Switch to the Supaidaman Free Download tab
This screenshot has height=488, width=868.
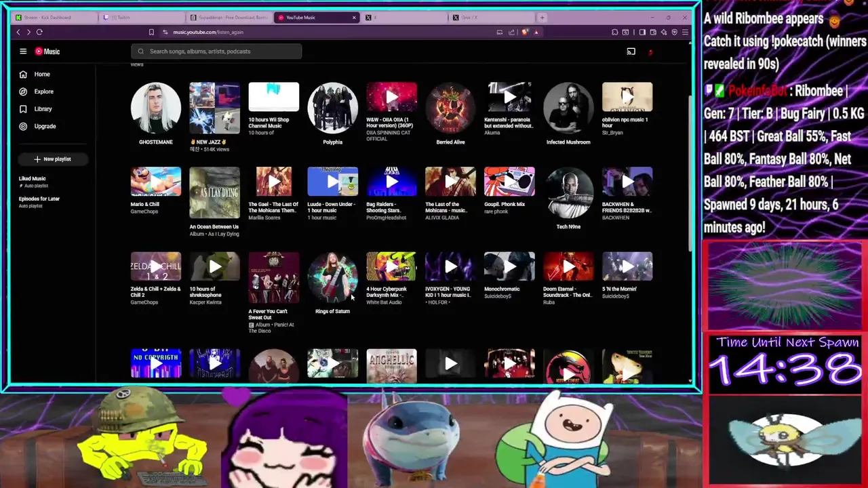point(229,17)
